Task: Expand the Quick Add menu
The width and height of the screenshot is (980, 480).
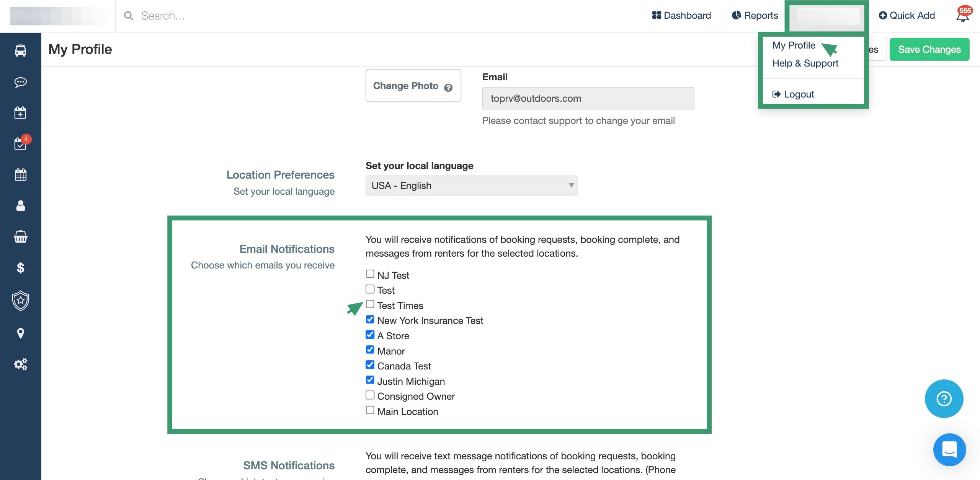Action: [x=906, y=16]
